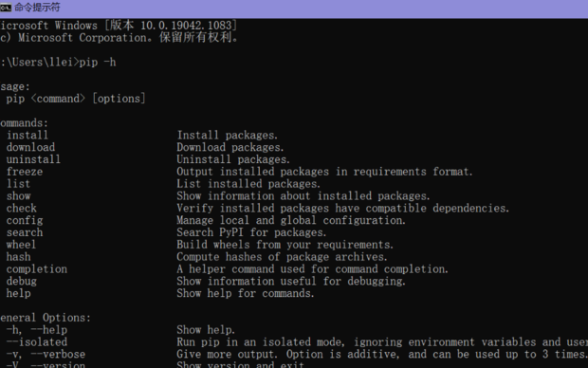Click the "uninstall" command entry
Viewport: 588px width, 368px height.
coord(33,159)
